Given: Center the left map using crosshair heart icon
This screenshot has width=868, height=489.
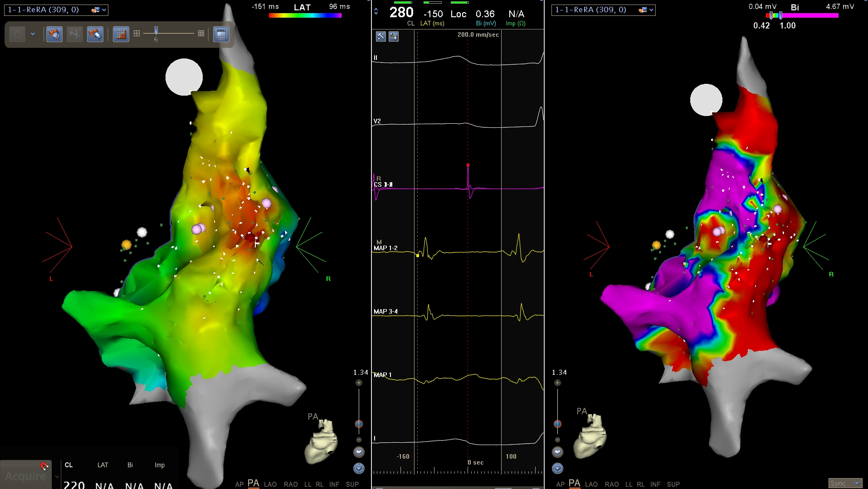Looking at the screenshot, I should tap(359, 468).
